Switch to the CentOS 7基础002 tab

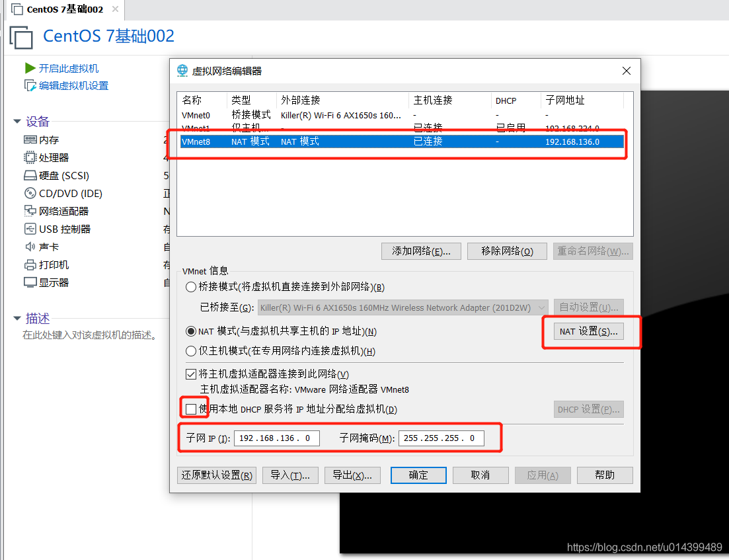pyautogui.click(x=58, y=10)
